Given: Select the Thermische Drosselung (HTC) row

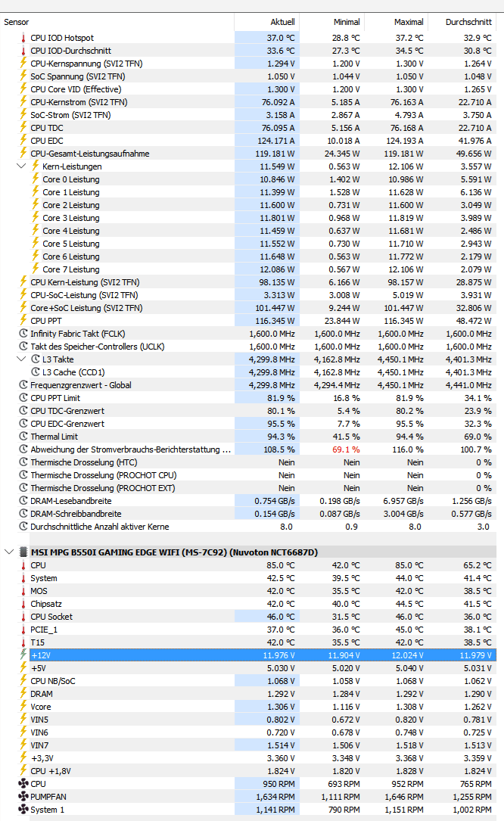Looking at the screenshot, I should (x=248, y=462).
